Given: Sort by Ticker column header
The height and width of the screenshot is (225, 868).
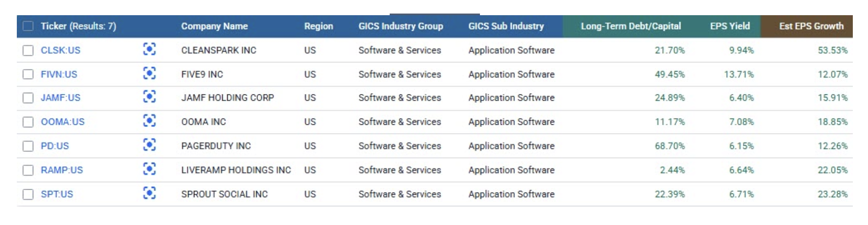Looking at the screenshot, I should click(78, 26).
